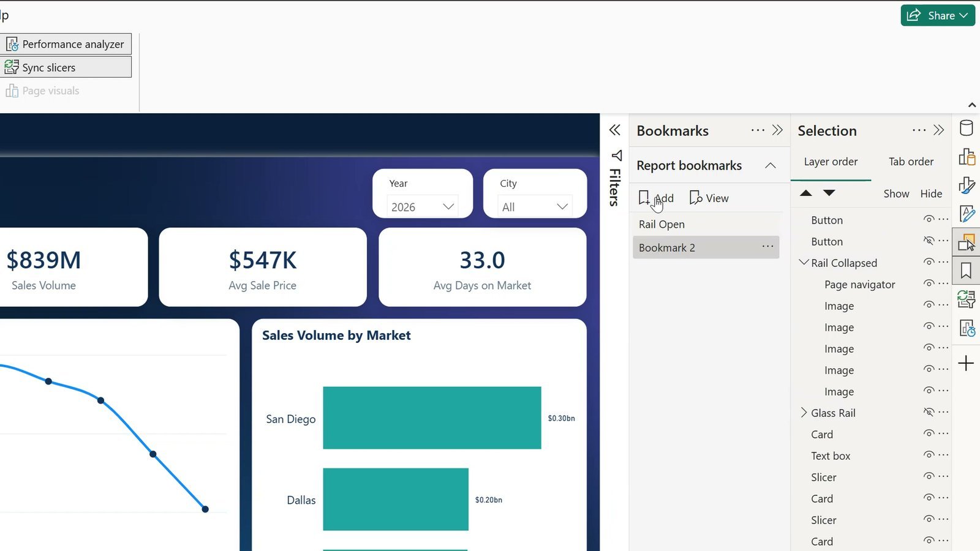980x551 pixels.
Task: Move layer down with the down triangle
Action: pyautogui.click(x=829, y=193)
